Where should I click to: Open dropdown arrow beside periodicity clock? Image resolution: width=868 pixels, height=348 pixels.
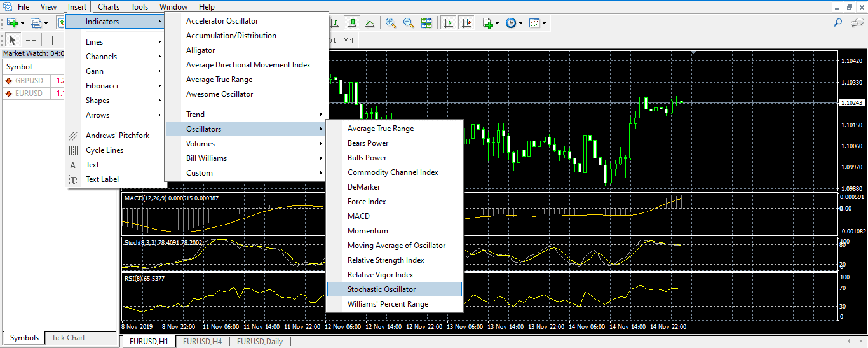tap(521, 23)
